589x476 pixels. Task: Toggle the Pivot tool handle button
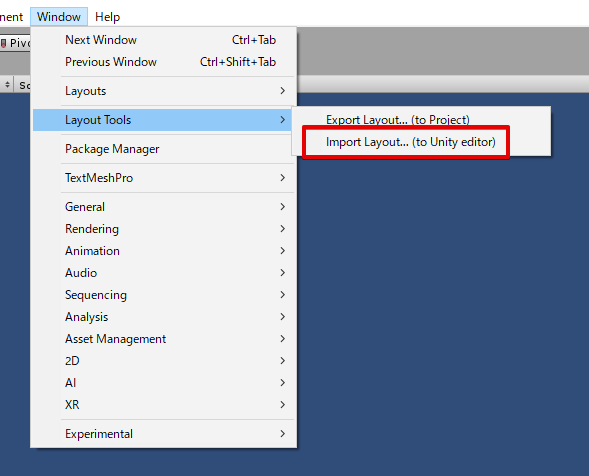point(15,43)
